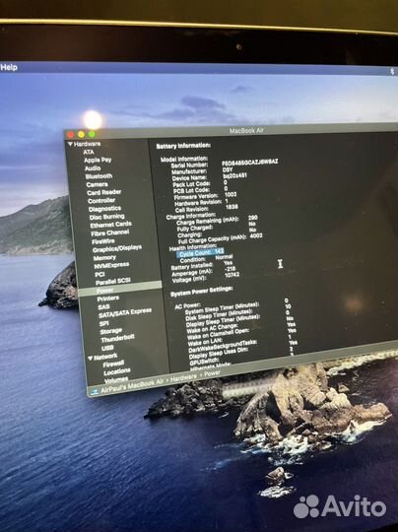
Task: Select ATA in the sidebar
Action: (x=89, y=152)
